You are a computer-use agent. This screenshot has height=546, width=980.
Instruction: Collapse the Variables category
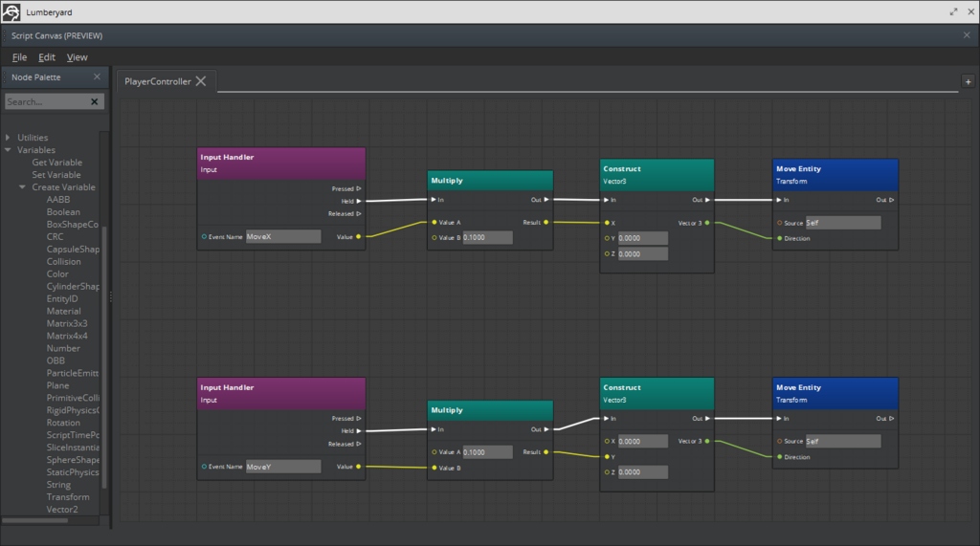pos(8,150)
